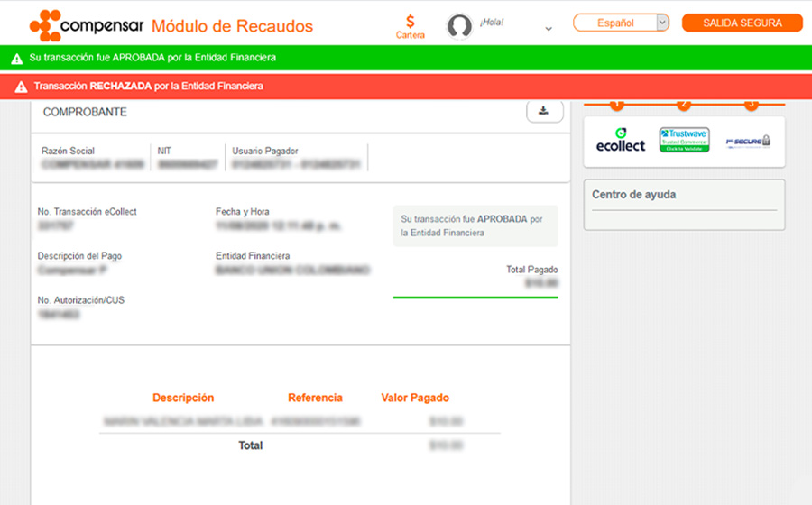Select the Valor Pagado column header
This screenshot has width=812, height=505.
415,398
